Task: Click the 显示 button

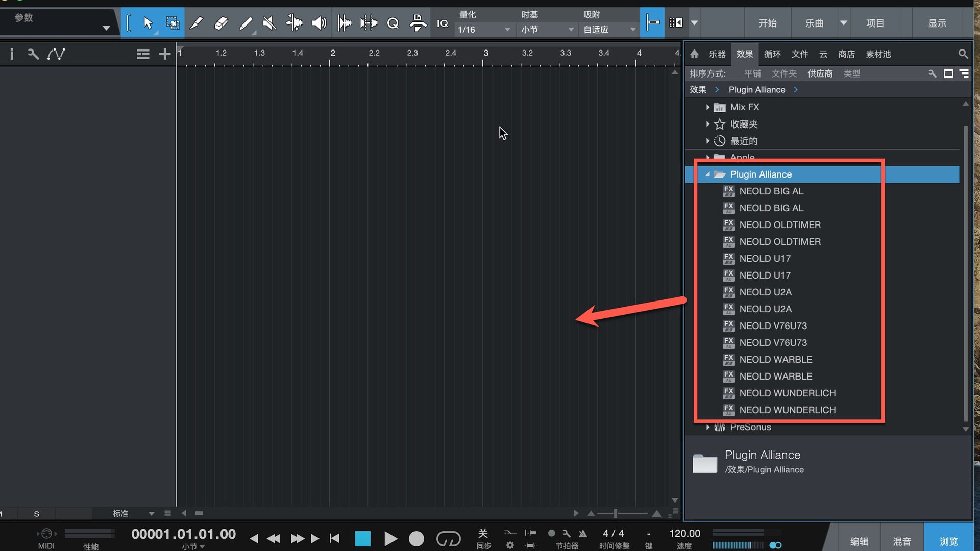Action: click(937, 23)
